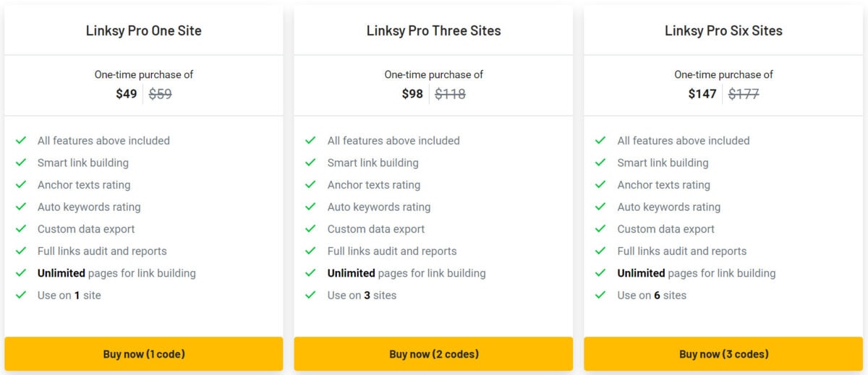Click Unlimited pages text in Three Sites plan
Viewport: 868px width, 375px height.
[407, 273]
